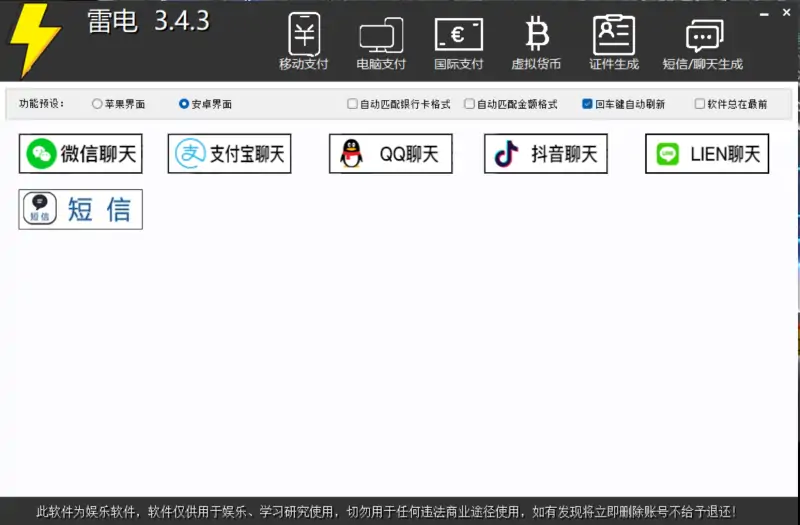Click the 功能预设 label
This screenshot has height=525, width=800.
(x=42, y=104)
